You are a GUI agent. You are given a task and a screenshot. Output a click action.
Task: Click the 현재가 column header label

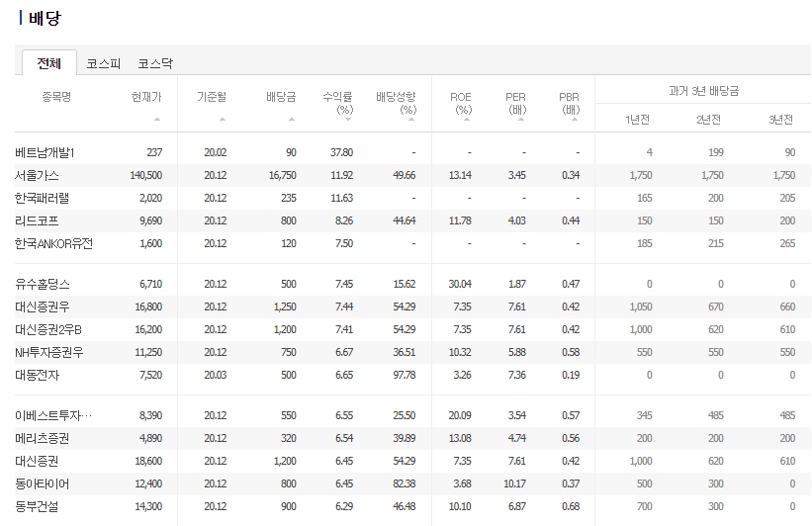146,97
